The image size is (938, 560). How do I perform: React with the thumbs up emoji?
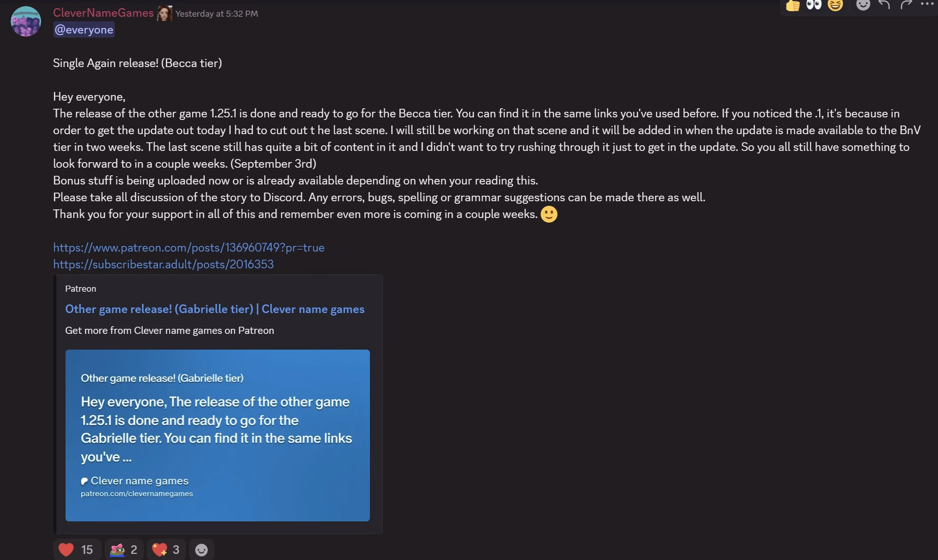[x=793, y=5]
